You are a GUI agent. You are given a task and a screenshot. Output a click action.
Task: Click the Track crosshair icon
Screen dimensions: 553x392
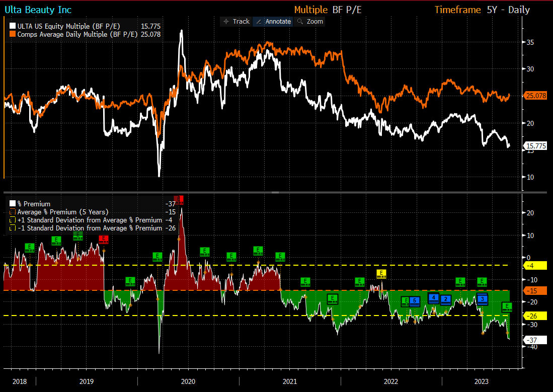point(226,22)
